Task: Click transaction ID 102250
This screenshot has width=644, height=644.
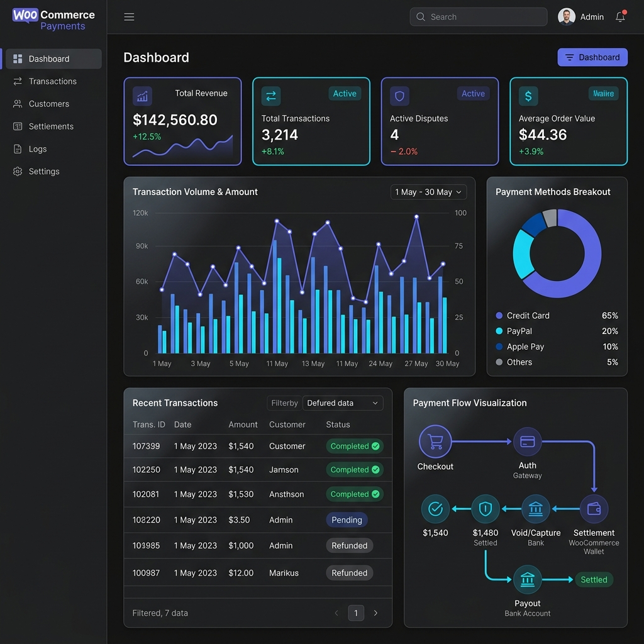Action: (146, 469)
